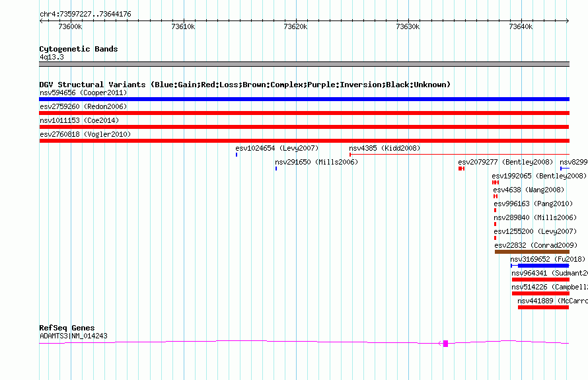Image resolution: width=588 pixels, height=380 pixels.
Task: Click the nsv441889 label
Action: 553,301
